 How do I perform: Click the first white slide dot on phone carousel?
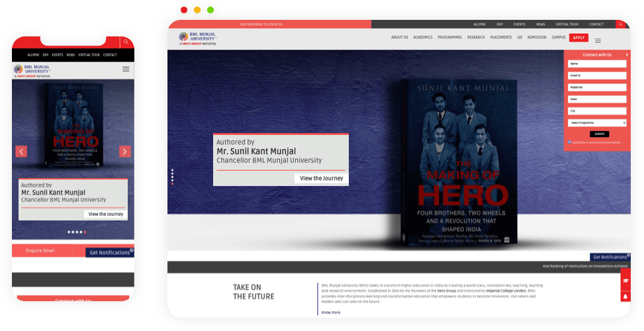tap(69, 232)
